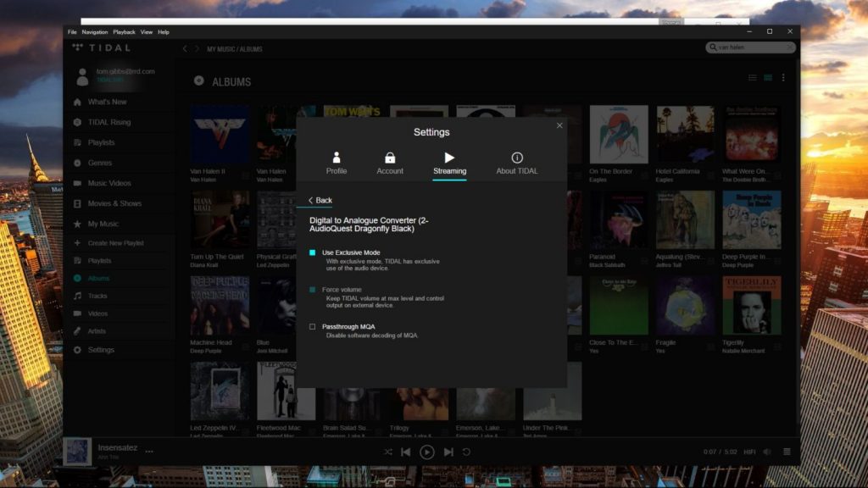The image size is (868, 488).
Task: Click the MY MUSIC / ALBUMS breadcrumb
Action: 235,49
